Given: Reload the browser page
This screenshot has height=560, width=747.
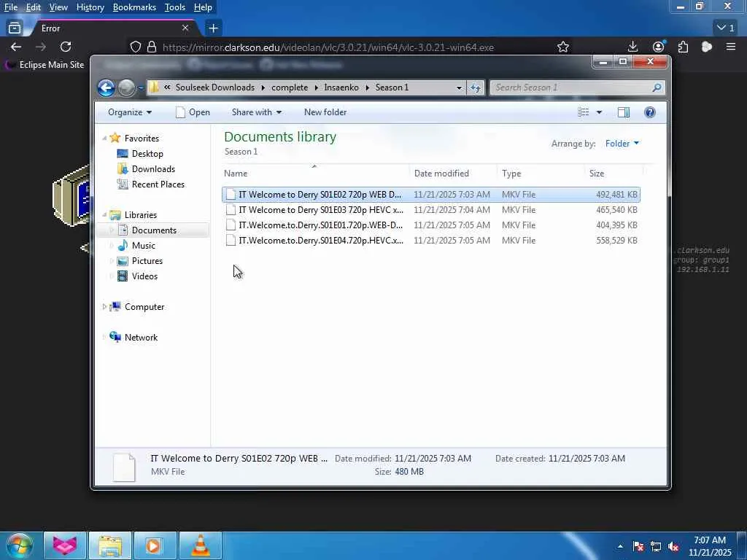Looking at the screenshot, I should tap(66, 47).
